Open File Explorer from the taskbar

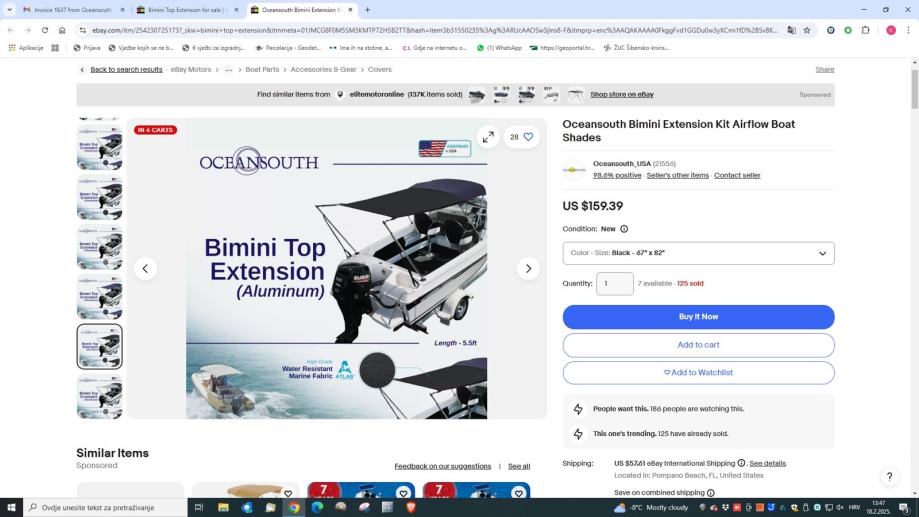pyautogui.click(x=223, y=507)
